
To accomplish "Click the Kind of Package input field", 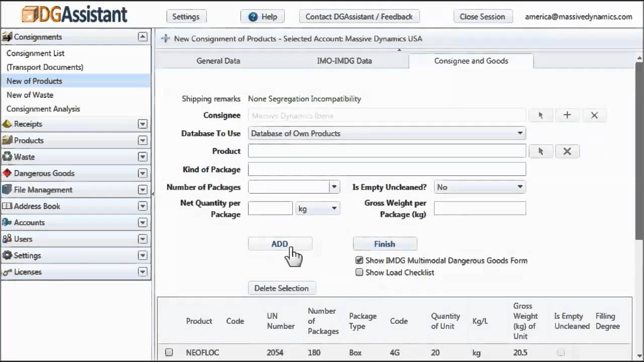I will (x=386, y=169).
